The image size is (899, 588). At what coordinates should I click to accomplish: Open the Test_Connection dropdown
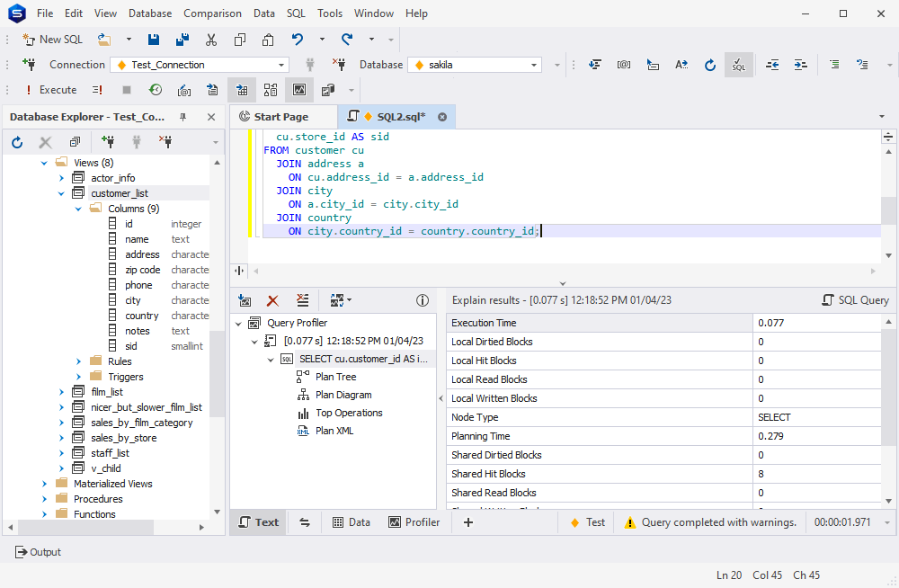[281, 64]
